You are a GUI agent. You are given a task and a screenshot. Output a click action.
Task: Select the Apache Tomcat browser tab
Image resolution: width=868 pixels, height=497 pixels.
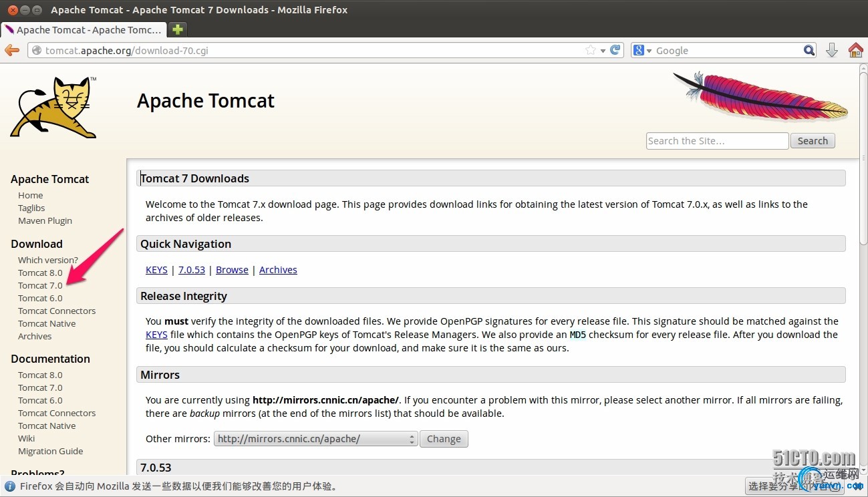(x=84, y=29)
